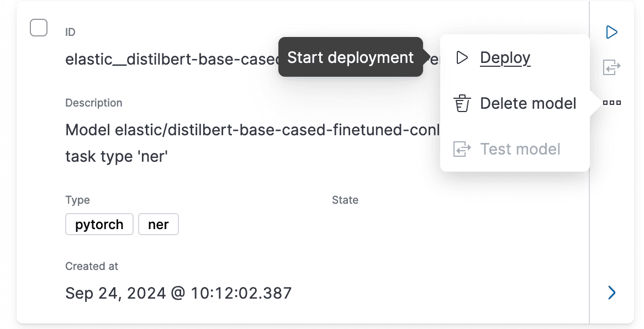Image resolution: width=644 pixels, height=329 pixels.
Task: Choose Deploy from the actions menu
Action: click(505, 57)
